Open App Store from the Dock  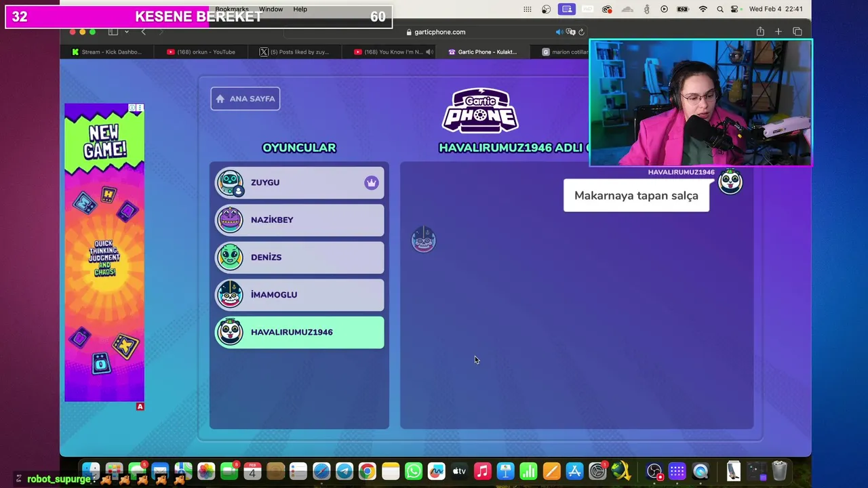[x=575, y=471]
